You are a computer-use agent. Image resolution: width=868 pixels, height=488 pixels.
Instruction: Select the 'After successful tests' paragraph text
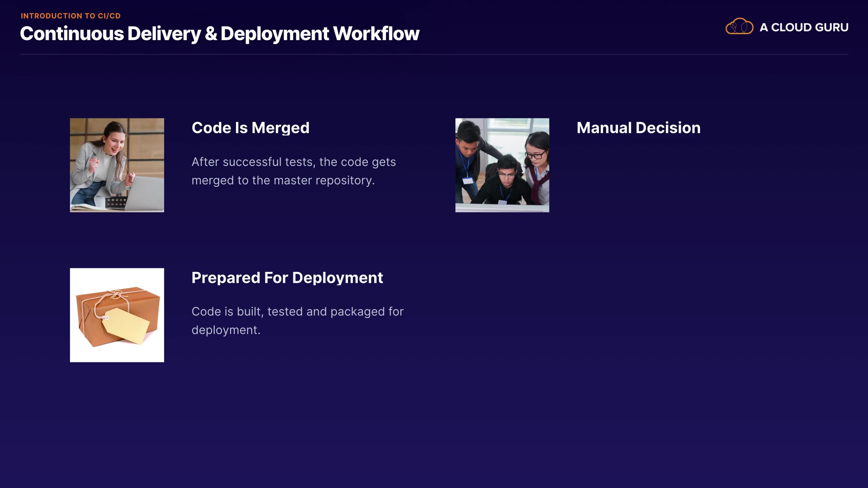pyautogui.click(x=293, y=171)
